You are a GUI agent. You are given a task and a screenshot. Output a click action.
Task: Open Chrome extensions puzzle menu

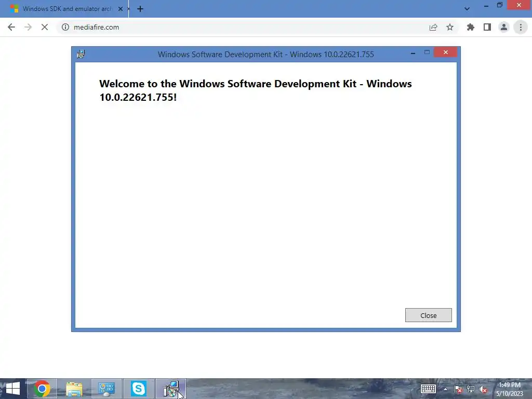471,27
